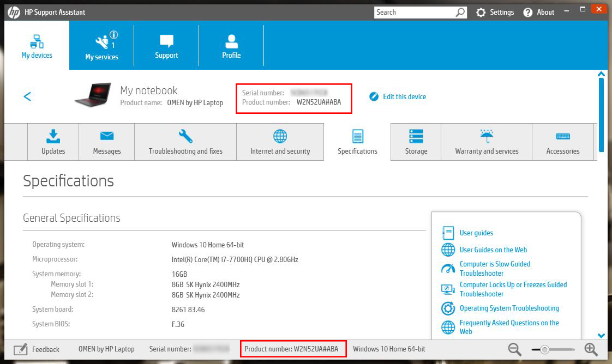The width and height of the screenshot is (612, 364).
Task: Open the Support section
Action: (x=166, y=45)
